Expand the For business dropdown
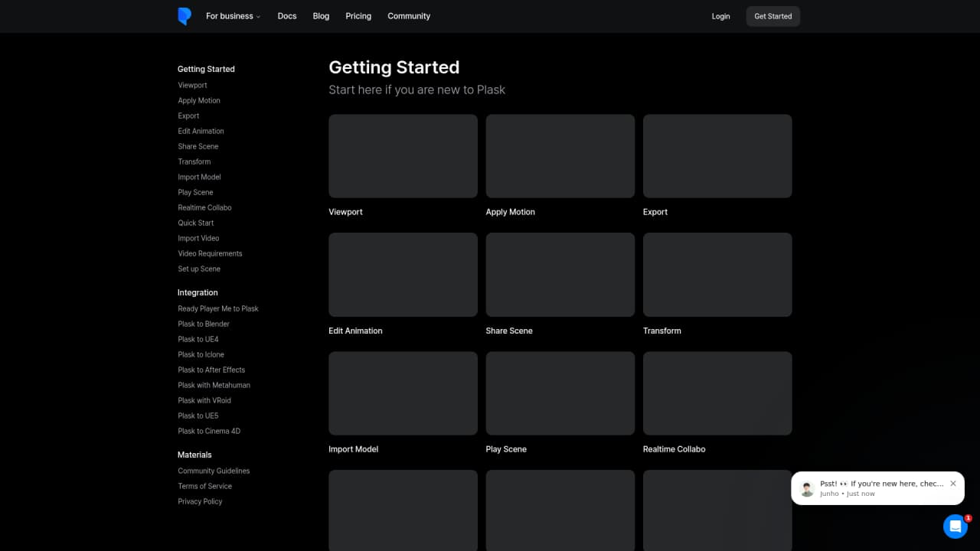 click(x=233, y=16)
